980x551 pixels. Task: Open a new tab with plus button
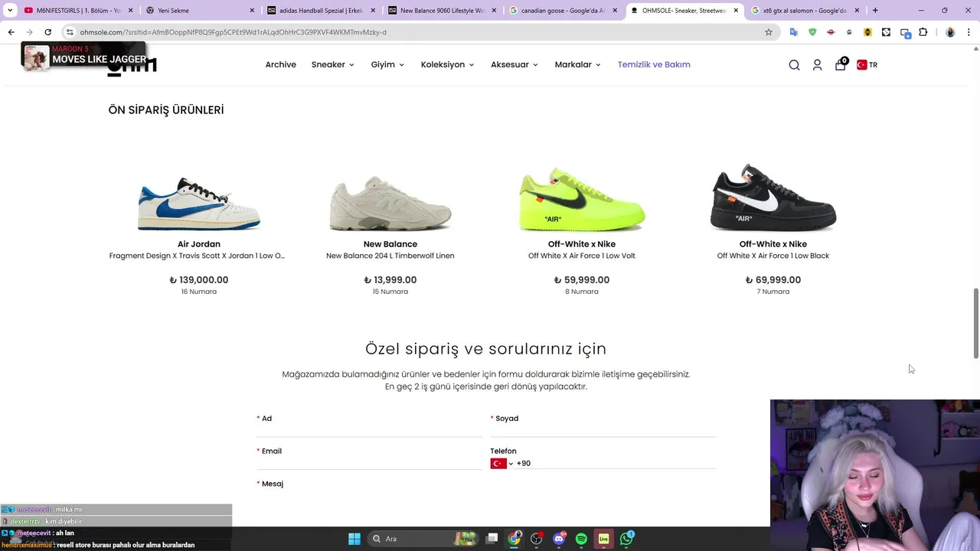pos(875,11)
